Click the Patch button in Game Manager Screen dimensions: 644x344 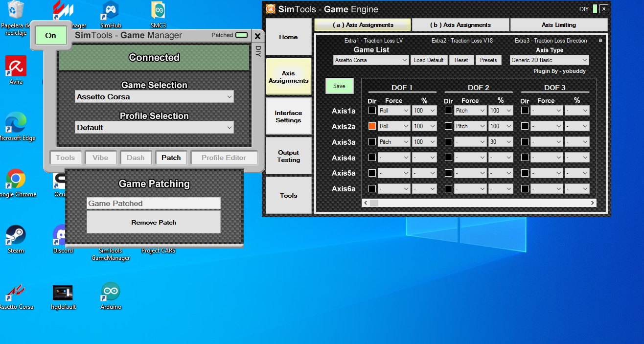171,158
